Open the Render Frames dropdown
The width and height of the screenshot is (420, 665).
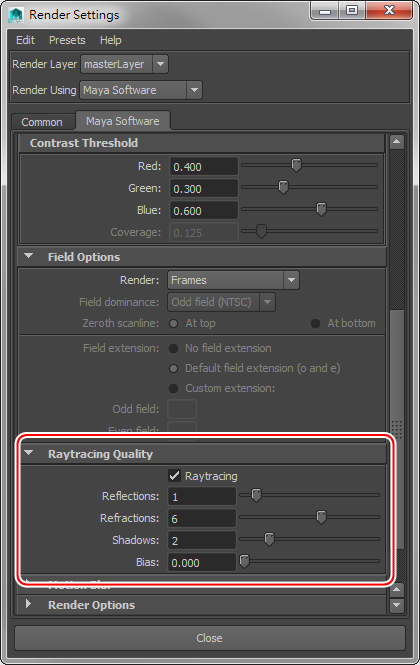pyautogui.click(x=233, y=280)
